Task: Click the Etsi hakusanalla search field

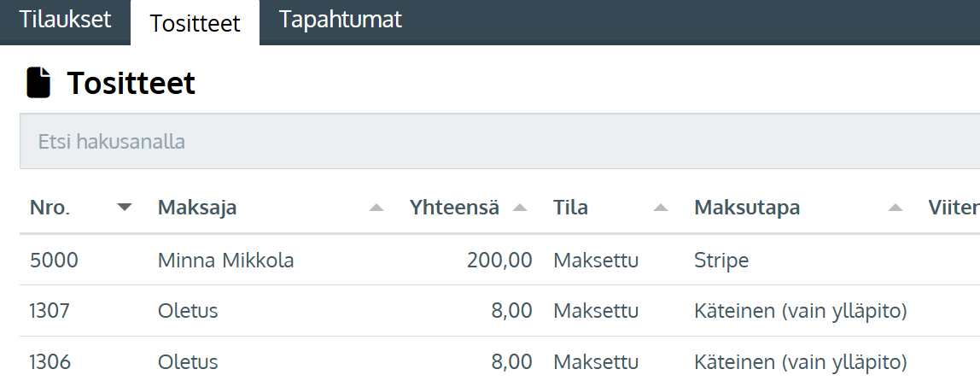Action: point(500,142)
